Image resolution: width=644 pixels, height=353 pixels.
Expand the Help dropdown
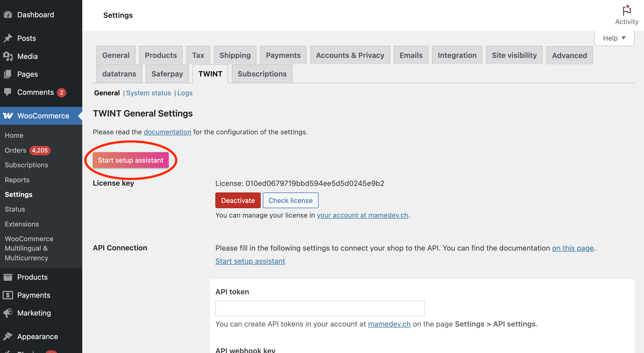point(614,38)
